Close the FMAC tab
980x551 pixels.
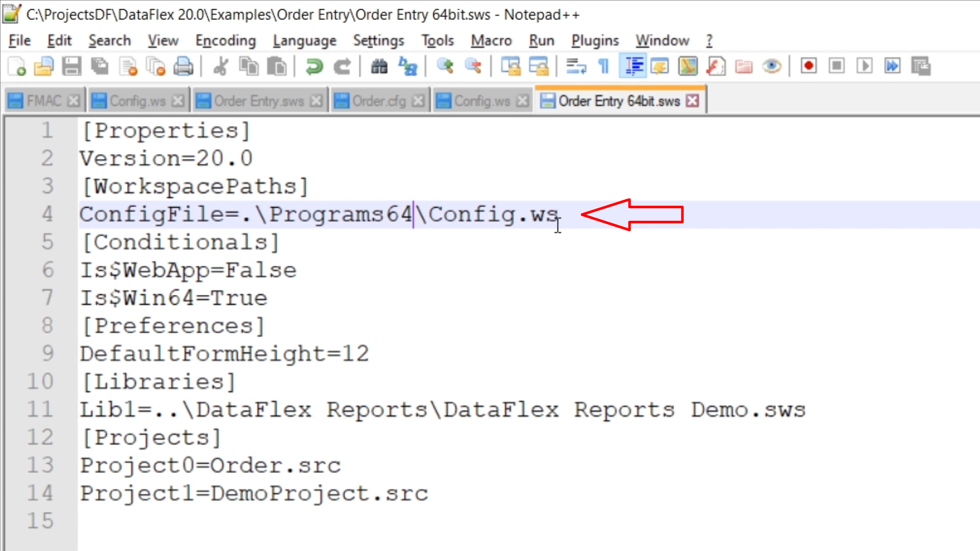pos(73,101)
